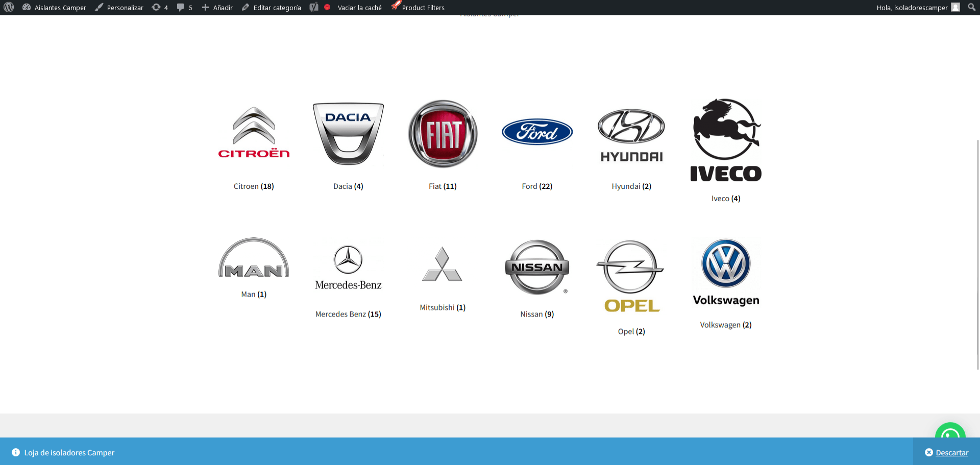
Task: Open the admin bar search icon
Action: (x=972, y=7)
